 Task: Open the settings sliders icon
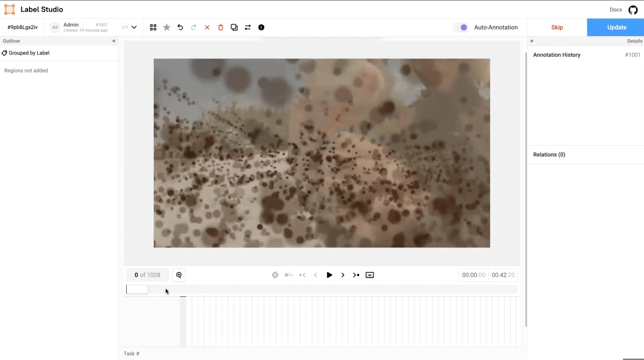[x=248, y=27]
